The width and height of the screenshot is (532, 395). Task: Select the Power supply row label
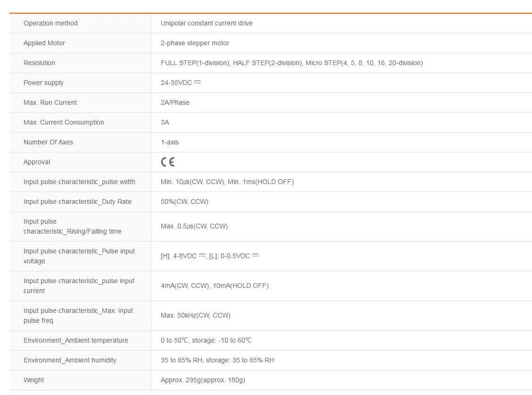tap(43, 83)
